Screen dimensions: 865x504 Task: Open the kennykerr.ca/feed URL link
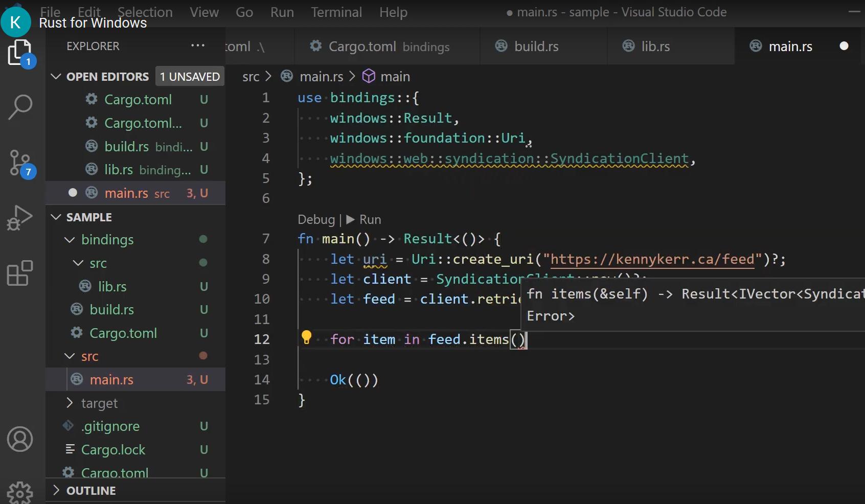click(x=652, y=259)
